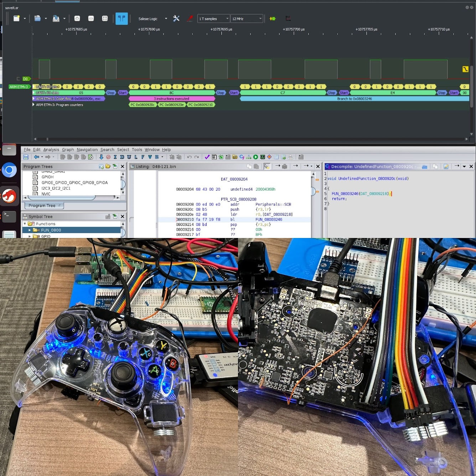Click the forward navigation arrow in Ghidra

click(x=48, y=157)
